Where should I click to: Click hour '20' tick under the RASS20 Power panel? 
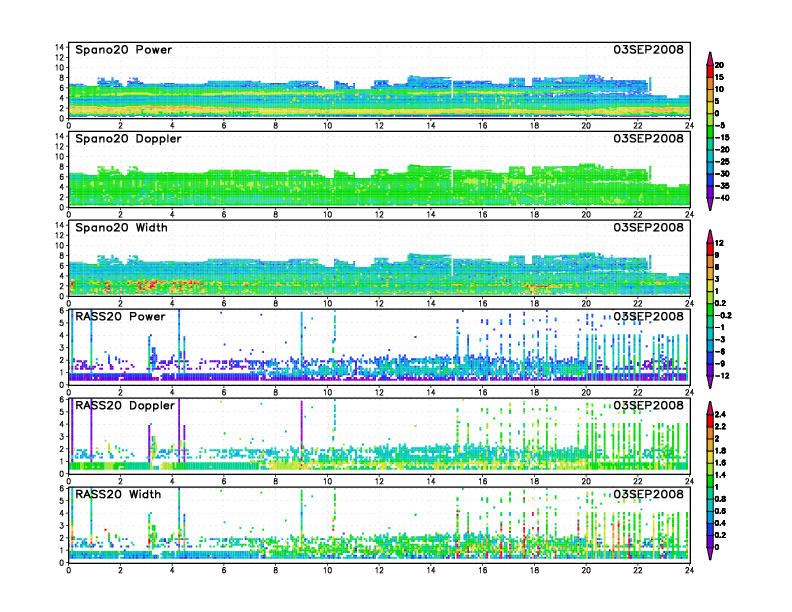(586, 392)
